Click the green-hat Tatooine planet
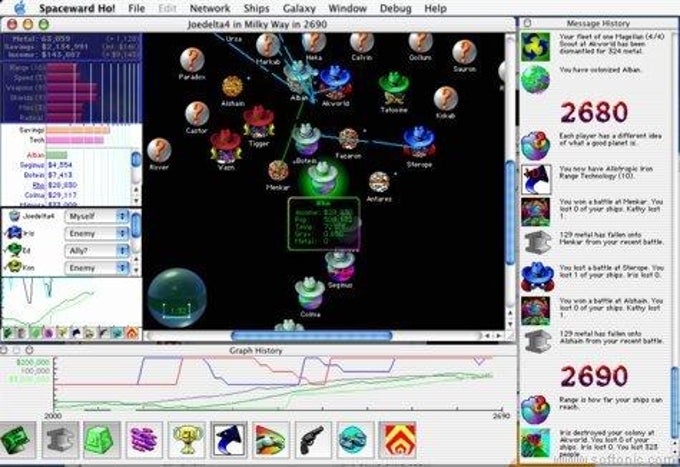 [393, 89]
